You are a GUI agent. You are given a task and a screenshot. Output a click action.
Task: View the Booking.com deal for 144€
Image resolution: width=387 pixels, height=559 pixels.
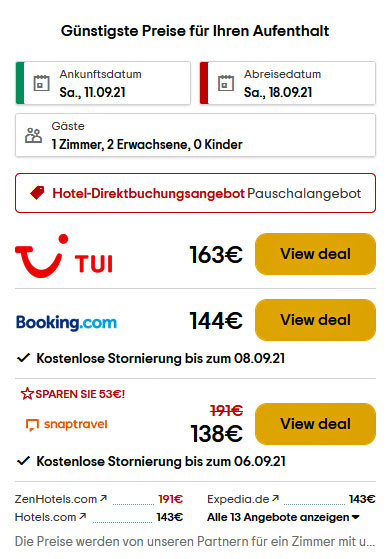315,320
